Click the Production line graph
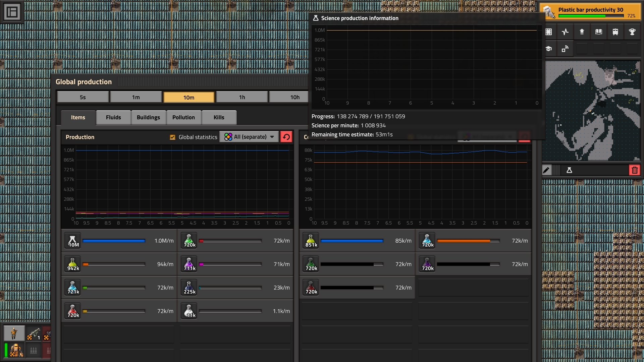 point(182,184)
